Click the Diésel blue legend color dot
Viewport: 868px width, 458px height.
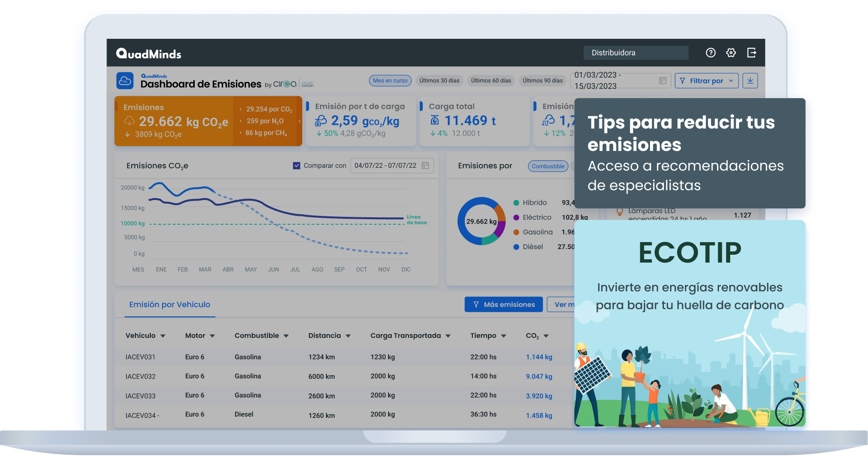516,247
